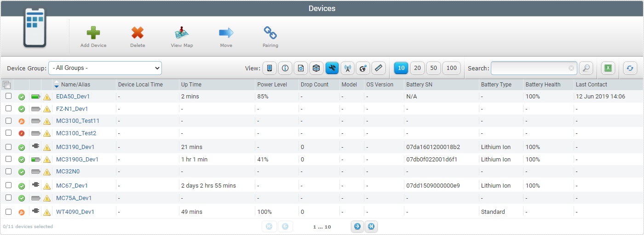Export the list with the Excel icon
Viewport: 644px width, 235px height.
608,68
